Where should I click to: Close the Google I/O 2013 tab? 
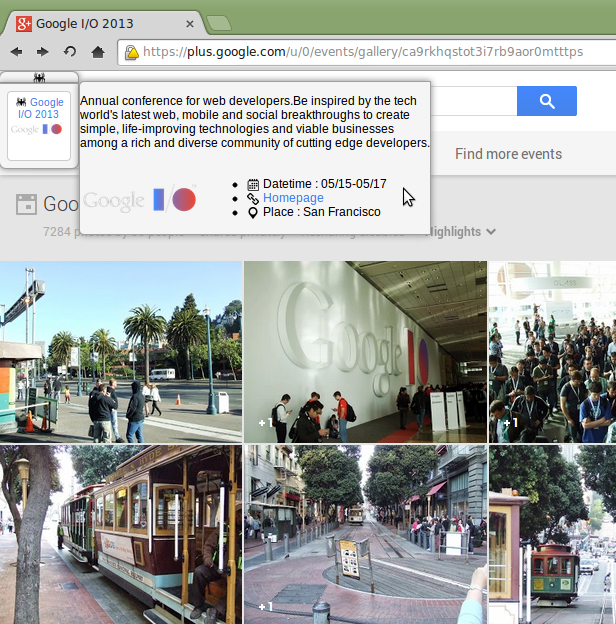(x=190, y=22)
